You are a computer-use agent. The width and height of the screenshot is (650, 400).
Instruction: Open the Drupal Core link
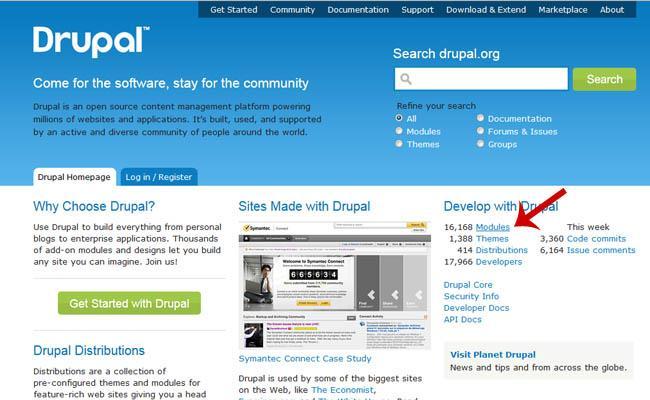pos(468,285)
